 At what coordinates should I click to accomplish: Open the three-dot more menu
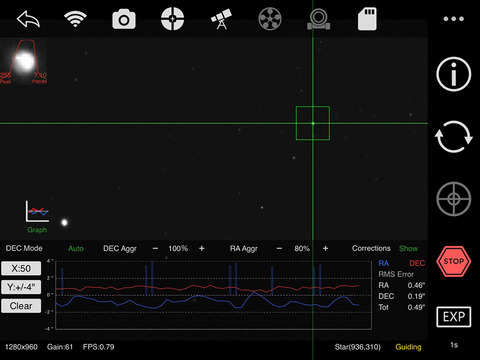tap(453, 19)
